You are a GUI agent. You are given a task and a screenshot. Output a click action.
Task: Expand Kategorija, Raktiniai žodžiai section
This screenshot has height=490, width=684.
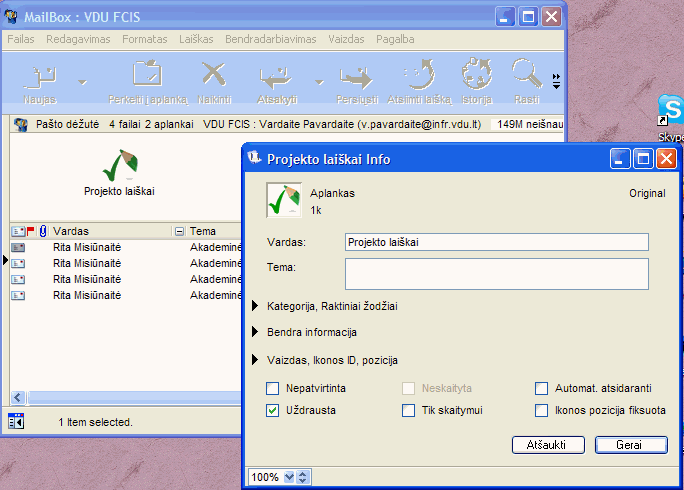coord(258,306)
